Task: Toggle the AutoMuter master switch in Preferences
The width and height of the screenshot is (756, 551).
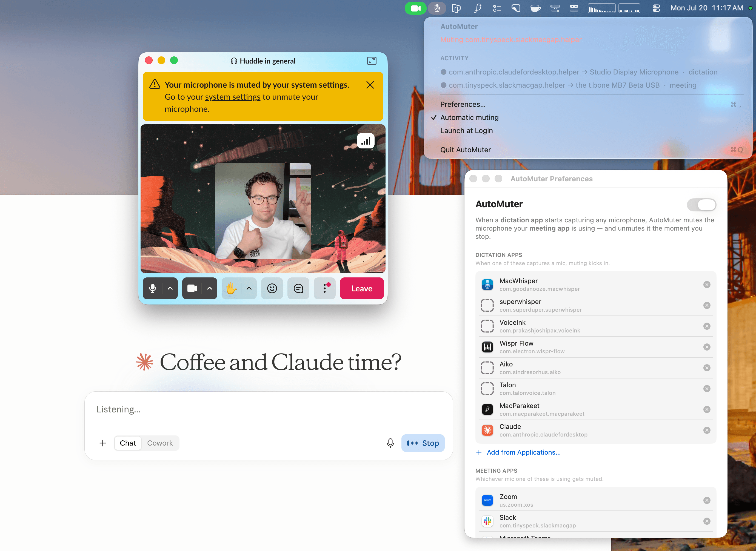Action: coord(701,205)
